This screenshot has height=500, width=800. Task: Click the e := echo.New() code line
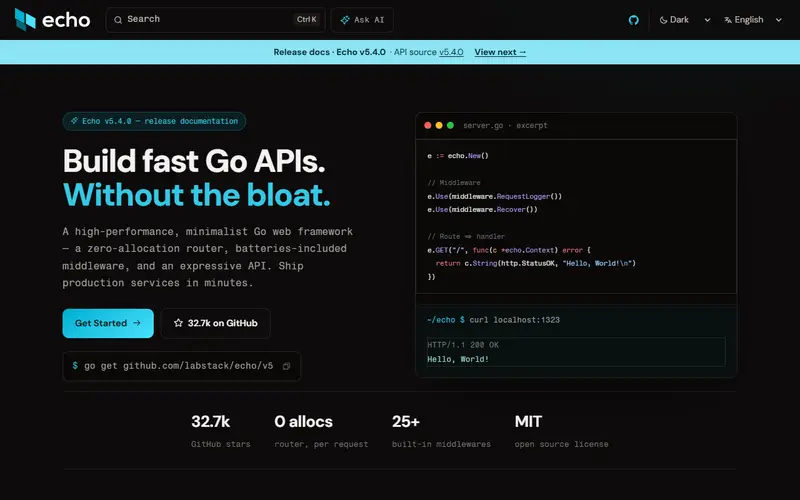click(x=458, y=156)
